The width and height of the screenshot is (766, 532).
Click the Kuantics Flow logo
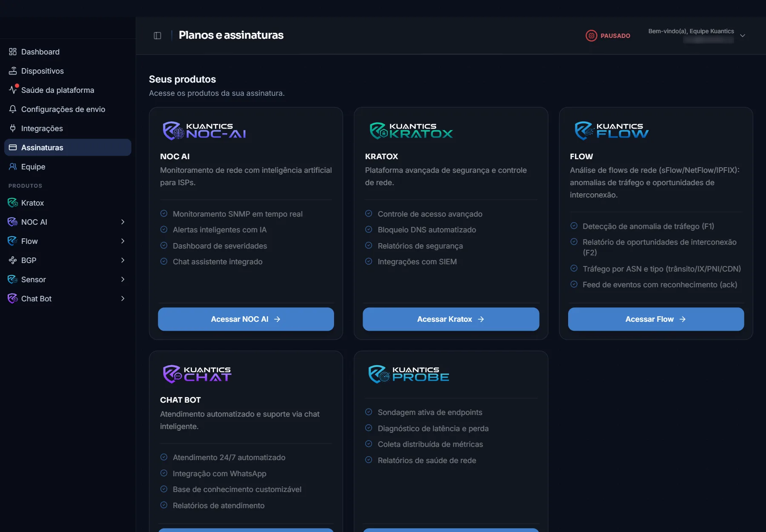point(612,131)
